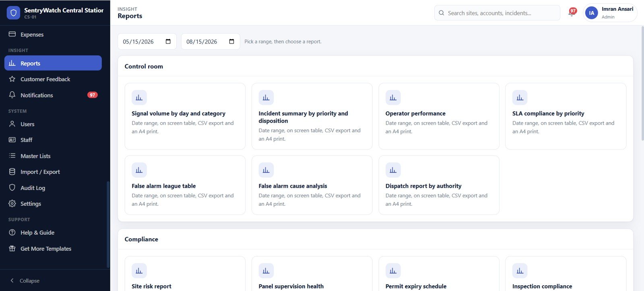This screenshot has width=644, height=291.
Task: Click the Import / Export database icon
Action: (x=12, y=172)
